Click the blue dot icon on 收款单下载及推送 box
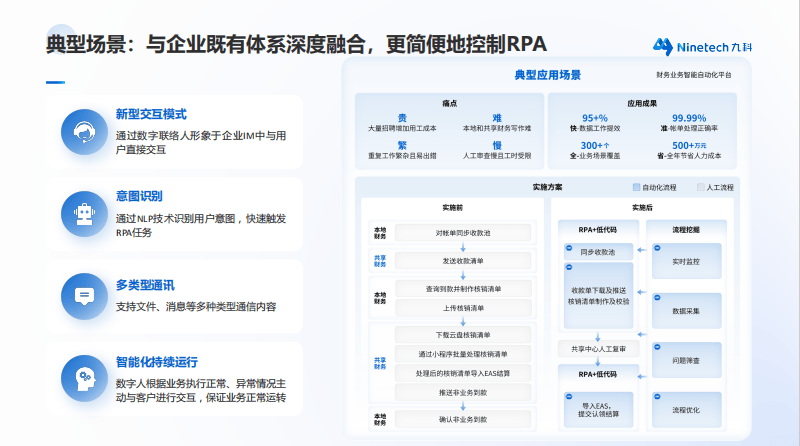800x446 pixels. [569, 267]
